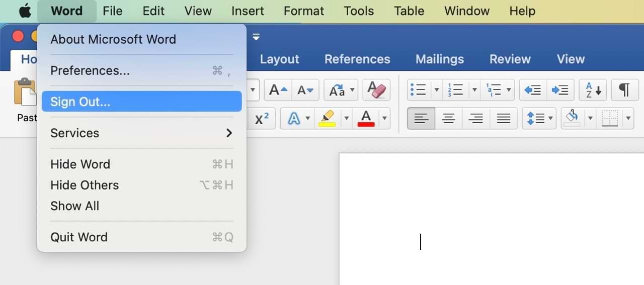Open numbering library dropdown arrow
Screen dimensions: 644x285
click(474, 90)
